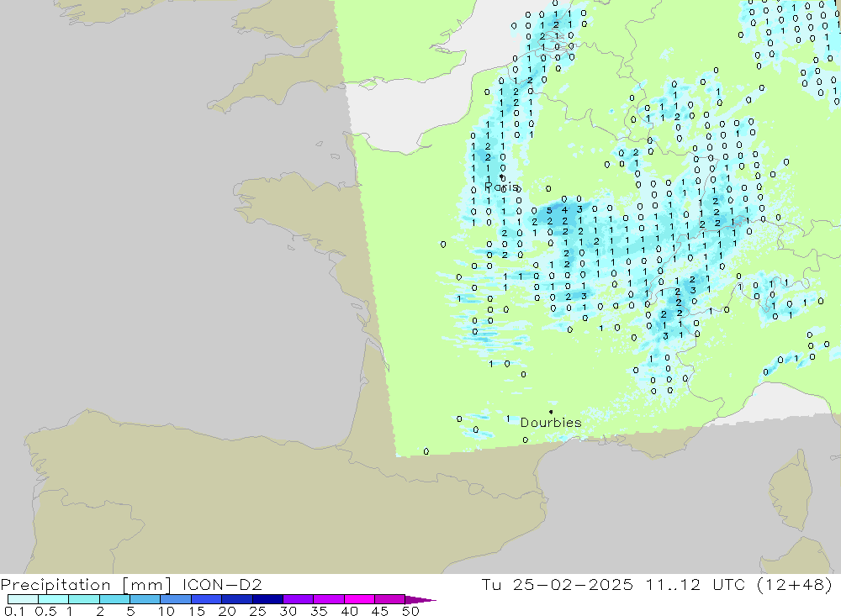Image resolution: width=841 pixels, height=616 pixels.
Task: Click the 0.5 legend scale value
Action: coord(45,611)
